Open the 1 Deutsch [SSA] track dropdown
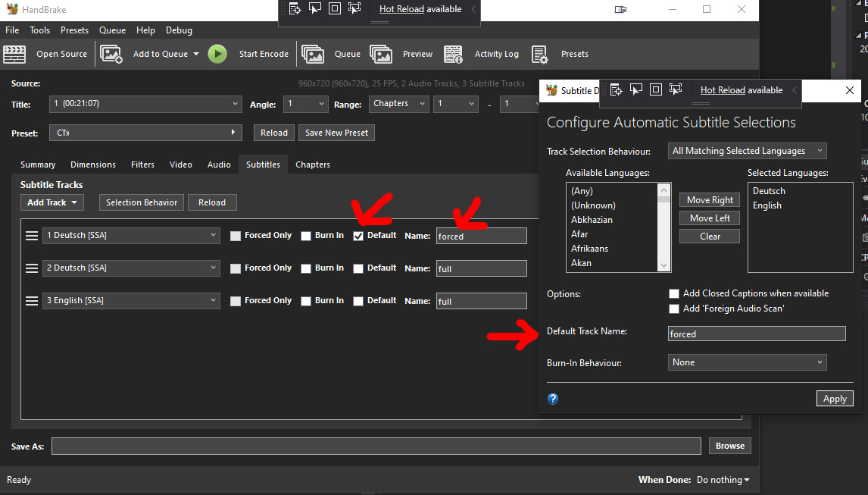This screenshot has height=495, width=868. 131,236
